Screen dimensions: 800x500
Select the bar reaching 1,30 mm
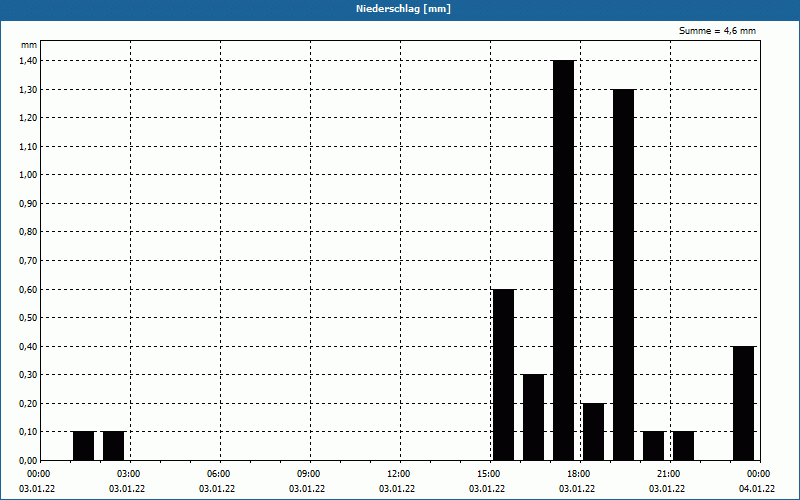coord(623,274)
